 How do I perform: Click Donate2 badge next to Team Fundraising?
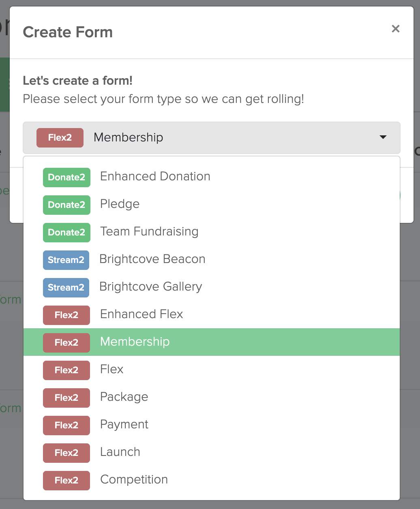pos(66,233)
